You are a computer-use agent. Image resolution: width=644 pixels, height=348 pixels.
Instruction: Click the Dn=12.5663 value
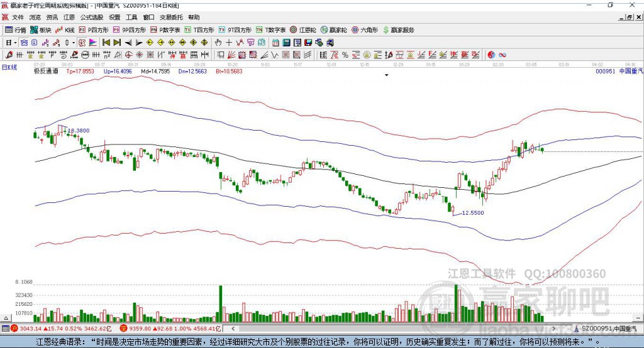pos(192,71)
